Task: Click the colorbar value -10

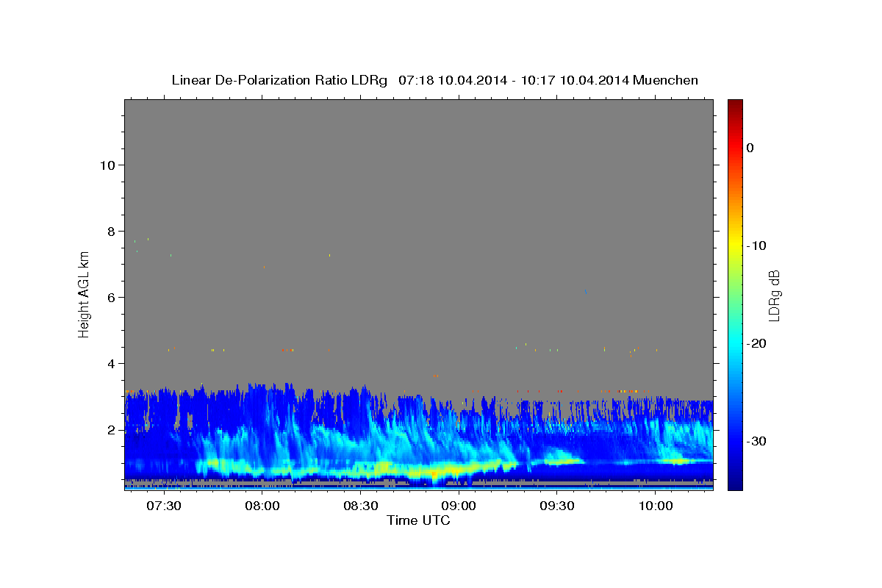Action: (x=756, y=245)
